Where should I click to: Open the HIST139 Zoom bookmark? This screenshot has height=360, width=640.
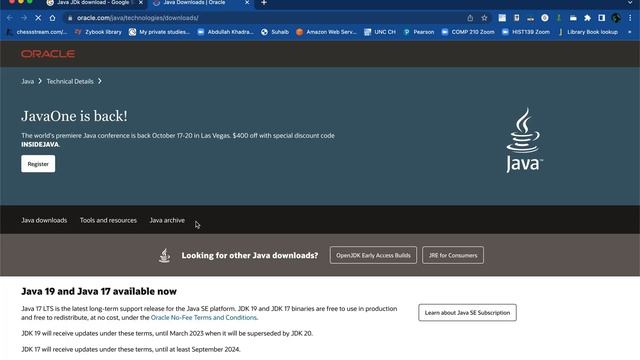coord(526,32)
